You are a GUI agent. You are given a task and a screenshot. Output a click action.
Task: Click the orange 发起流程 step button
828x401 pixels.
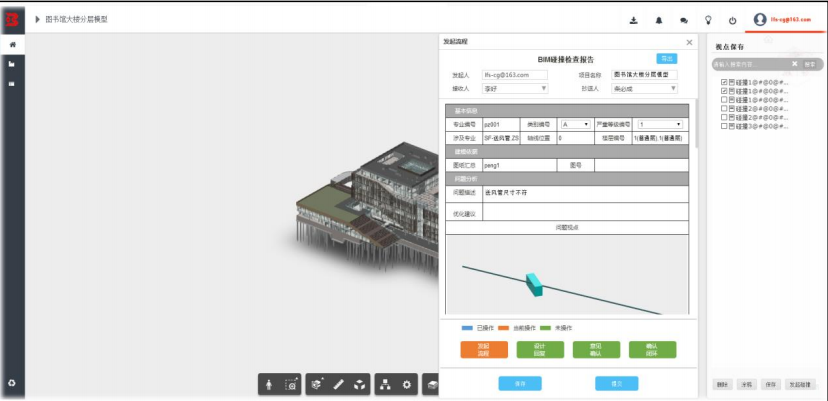pos(484,350)
